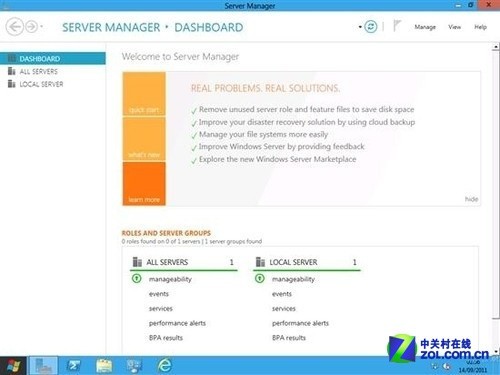Open the Local Server group tile header

307,262
